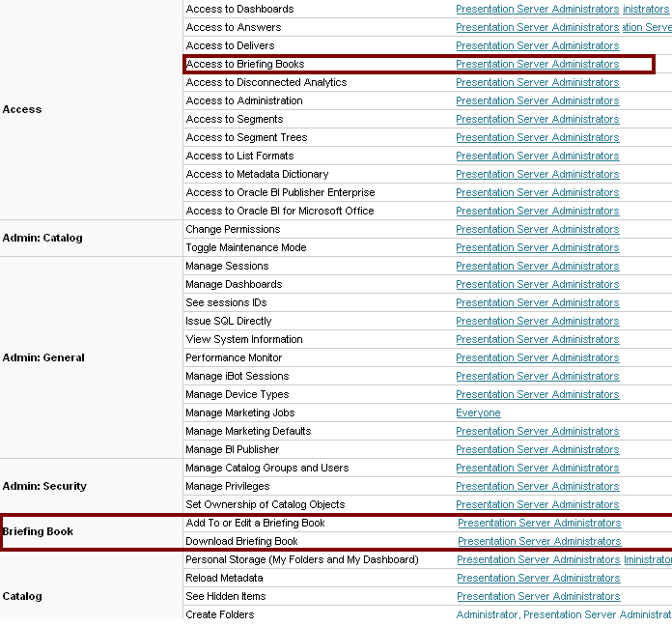Screen dimensions: 672x626
Task: Open permissions link for Access to Administration
Action: pos(538,101)
